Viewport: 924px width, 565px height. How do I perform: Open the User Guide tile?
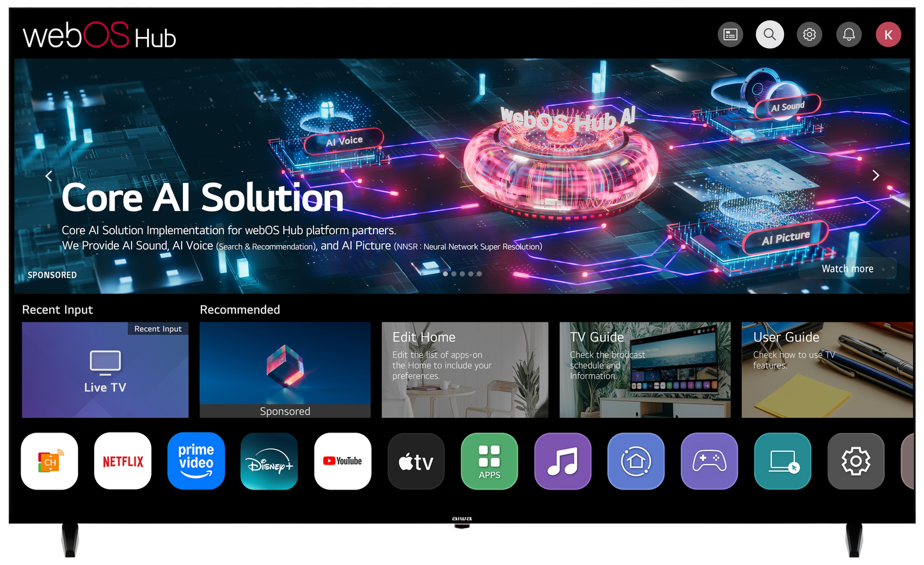826,370
